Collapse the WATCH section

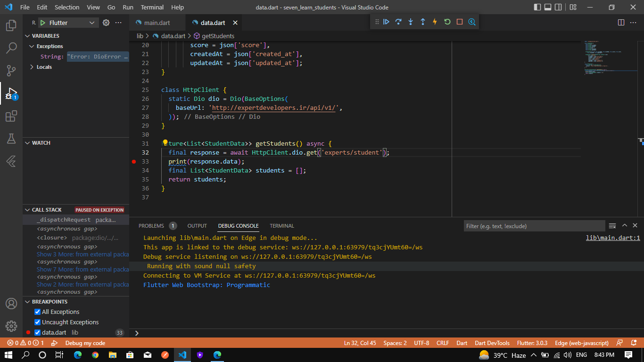click(x=76, y=143)
